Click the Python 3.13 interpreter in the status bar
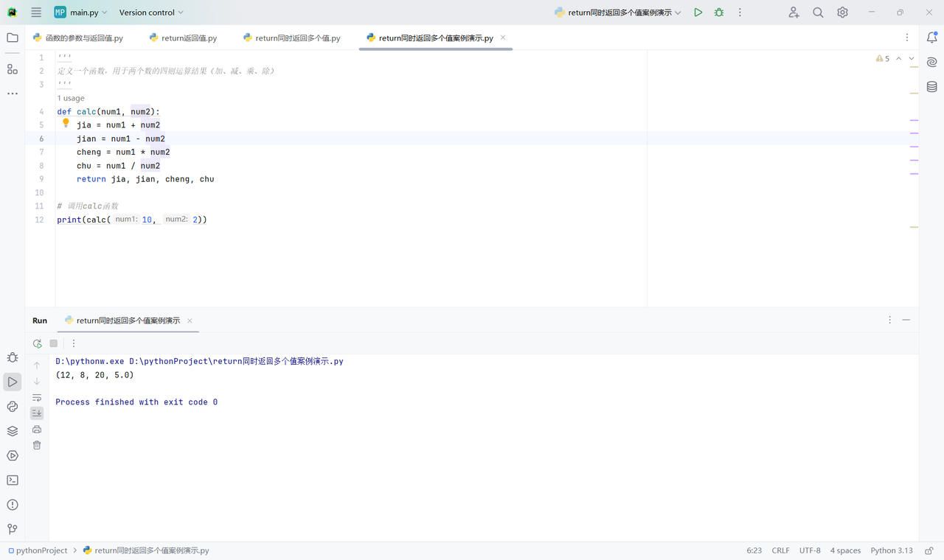The width and height of the screenshot is (944, 560). 892,550
